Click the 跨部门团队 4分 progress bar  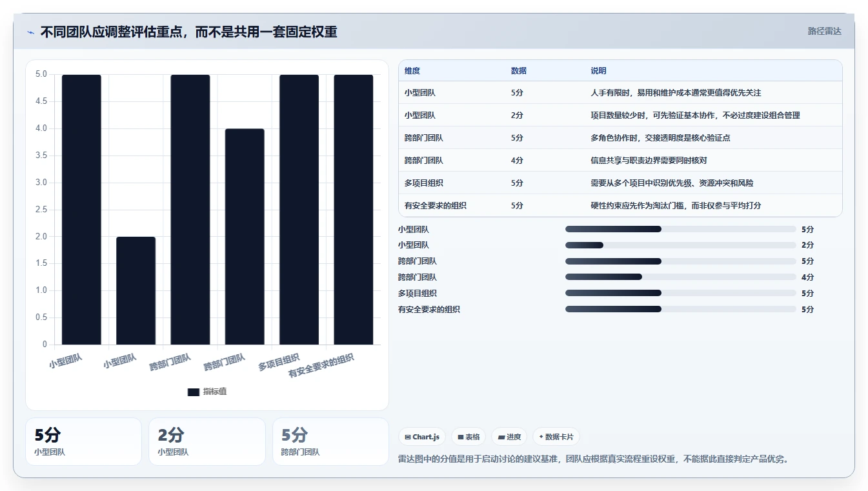(x=681, y=277)
